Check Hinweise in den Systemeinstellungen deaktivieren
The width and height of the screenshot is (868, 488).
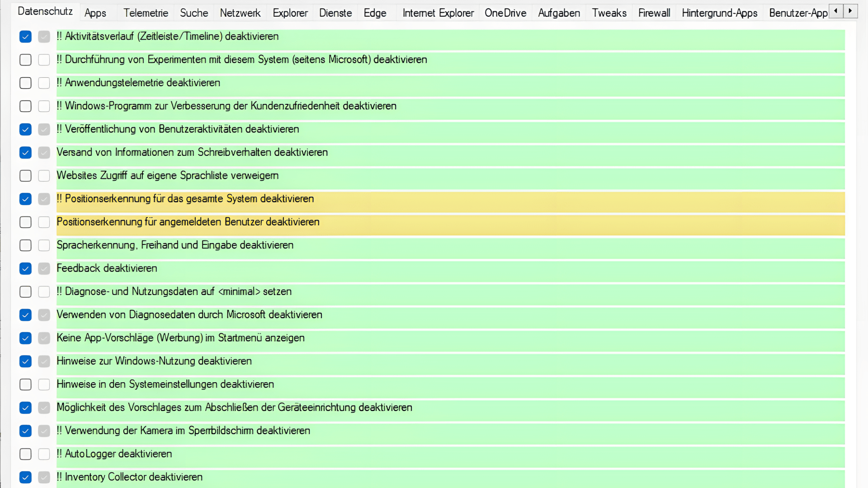(x=25, y=385)
